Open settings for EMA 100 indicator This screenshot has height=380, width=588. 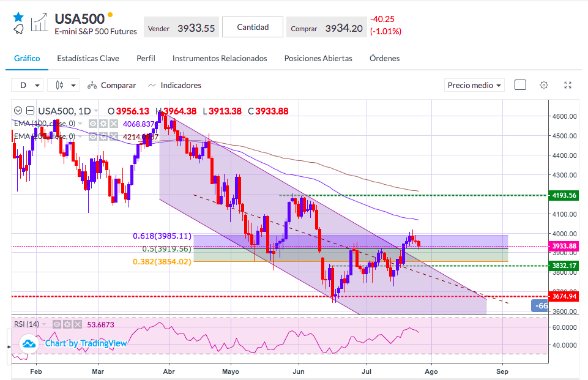click(103, 124)
